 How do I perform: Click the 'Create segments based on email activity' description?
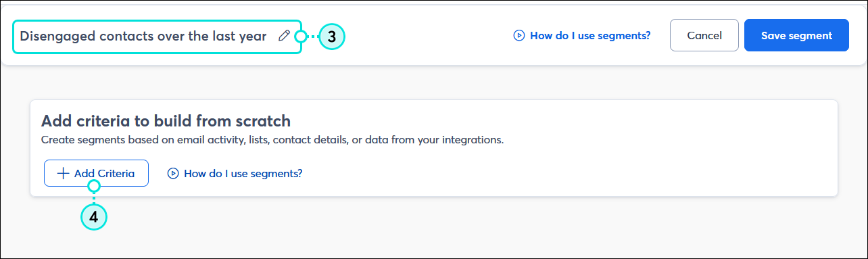point(272,140)
